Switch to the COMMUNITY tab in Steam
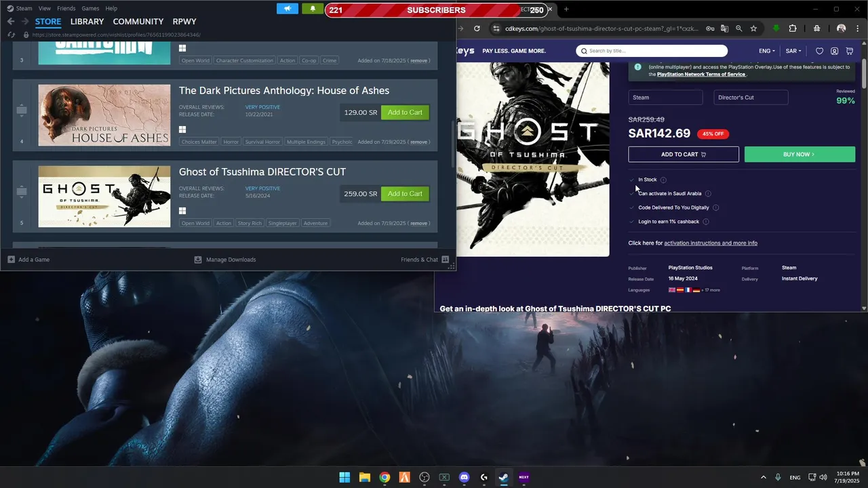 click(x=138, y=22)
